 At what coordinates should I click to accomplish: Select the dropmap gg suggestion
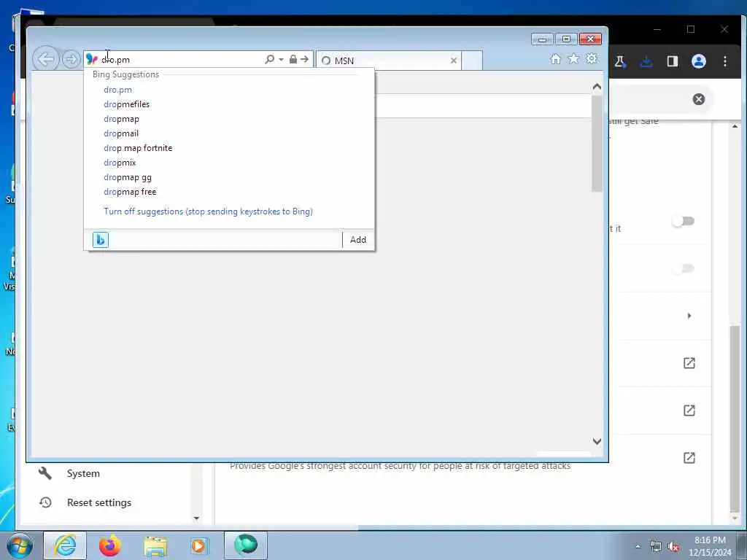[x=128, y=177]
